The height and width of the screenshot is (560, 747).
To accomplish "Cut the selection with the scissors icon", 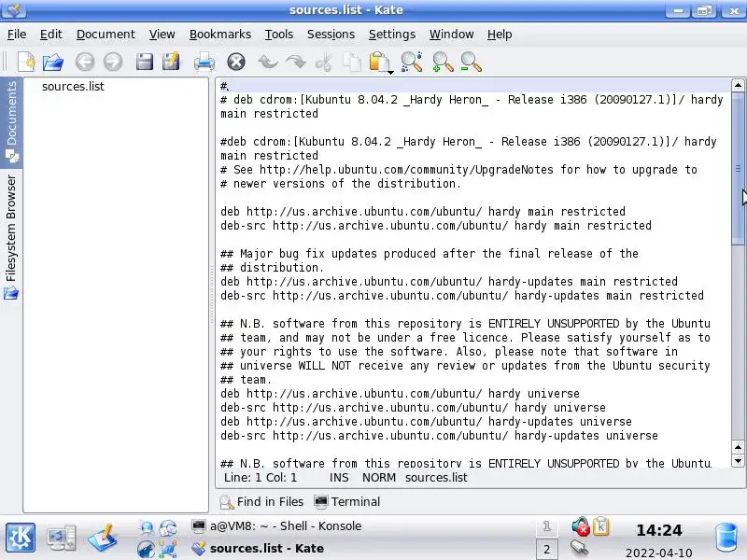I will [324, 63].
